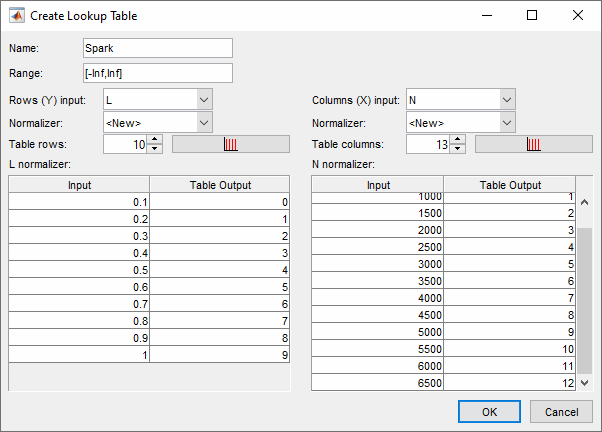
Task: Open the Columns (X) input dropdown
Action: point(507,100)
